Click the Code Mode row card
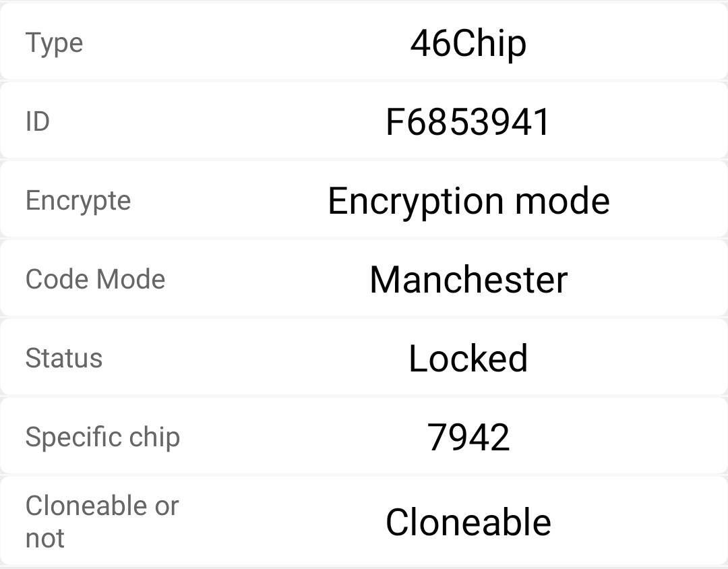The height and width of the screenshot is (569, 728). pos(364,278)
